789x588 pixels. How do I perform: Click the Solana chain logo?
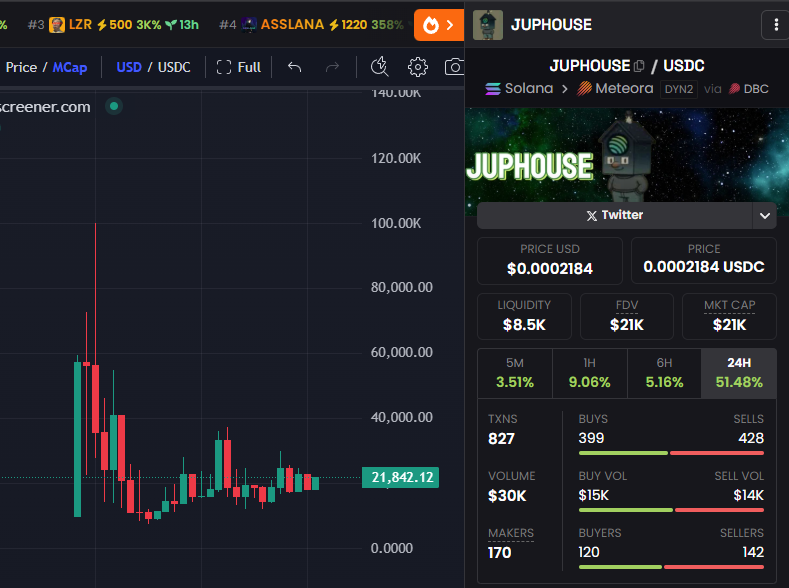(493, 89)
